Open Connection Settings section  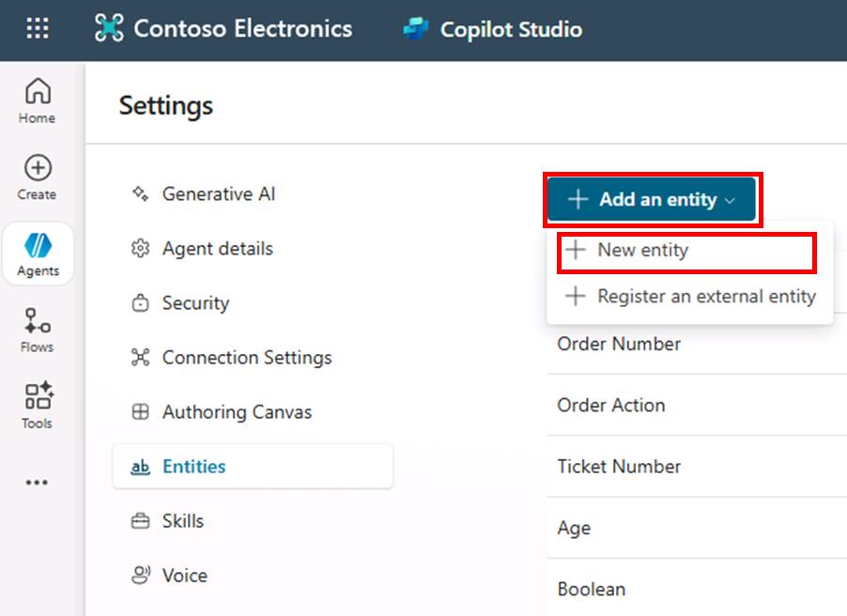click(x=247, y=358)
